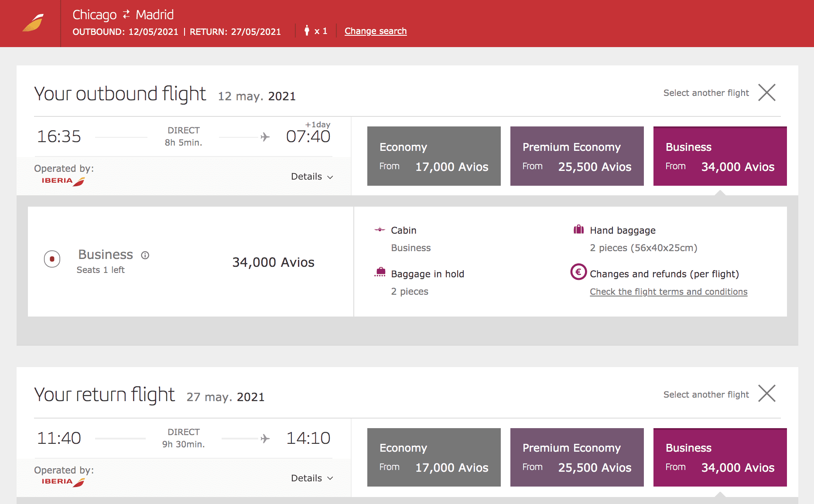This screenshot has height=504, width=814.
Task: Choose Economy fare tab for outbound flight
Action: 434,156
